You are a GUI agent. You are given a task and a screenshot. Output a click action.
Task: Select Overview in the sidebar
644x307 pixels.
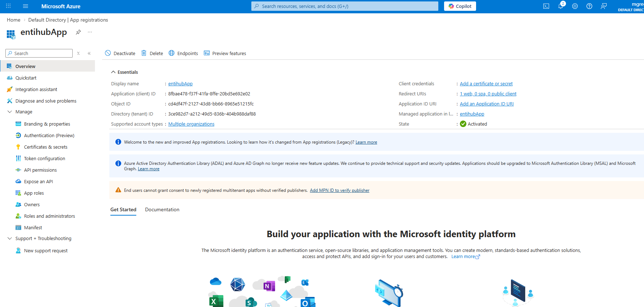click(x=47, y=66)
